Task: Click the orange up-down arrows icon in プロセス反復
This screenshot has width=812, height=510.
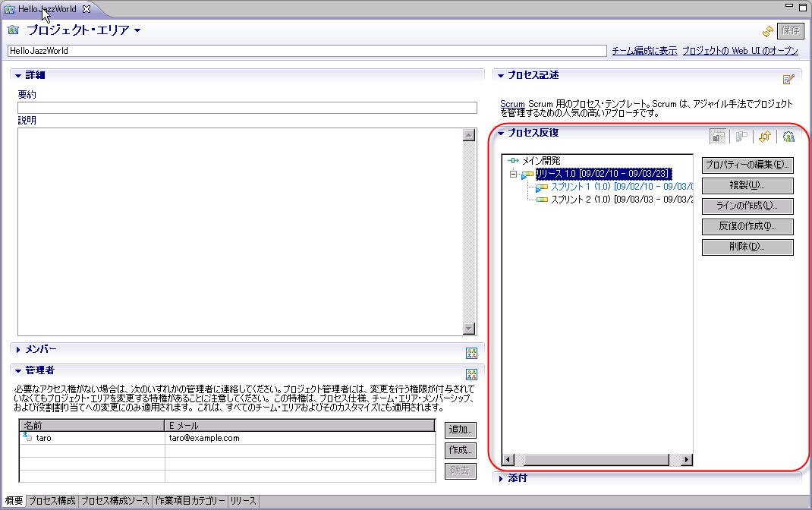Action: point(765,137)
